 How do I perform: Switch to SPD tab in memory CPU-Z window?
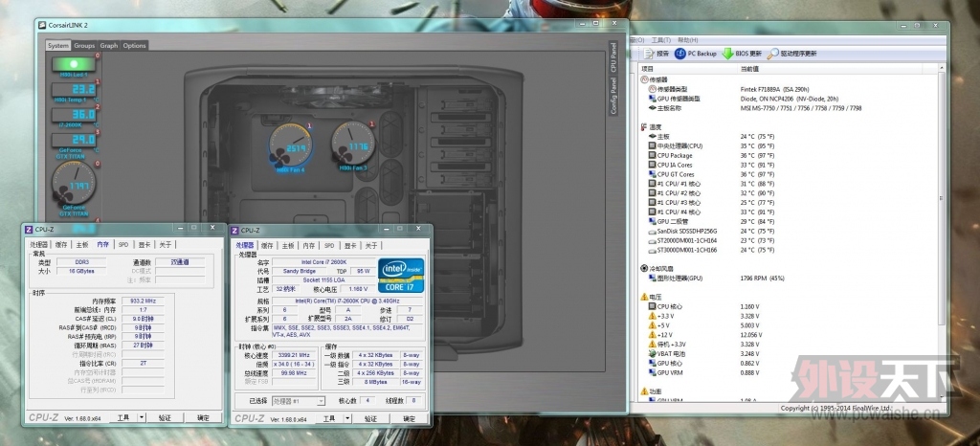click(123, 244)
